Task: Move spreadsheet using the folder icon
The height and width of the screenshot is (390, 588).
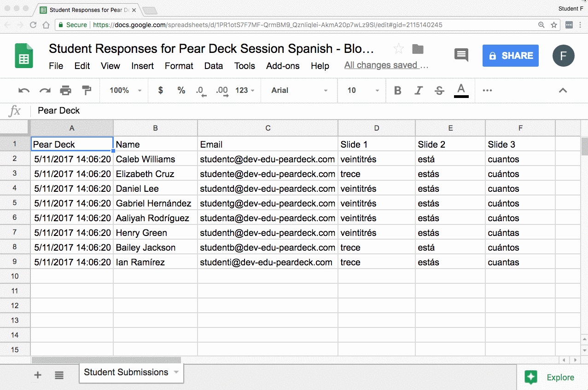Action: (418, 49)
